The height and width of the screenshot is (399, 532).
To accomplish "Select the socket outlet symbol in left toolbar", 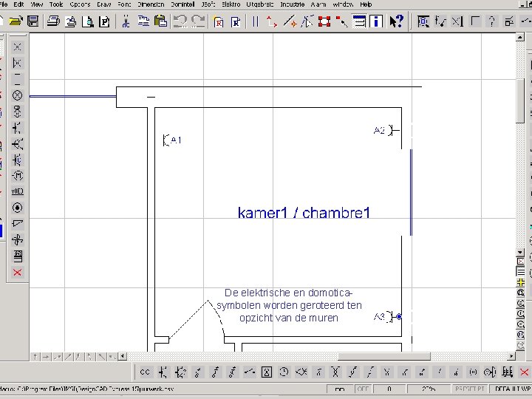I will [17, 128].
